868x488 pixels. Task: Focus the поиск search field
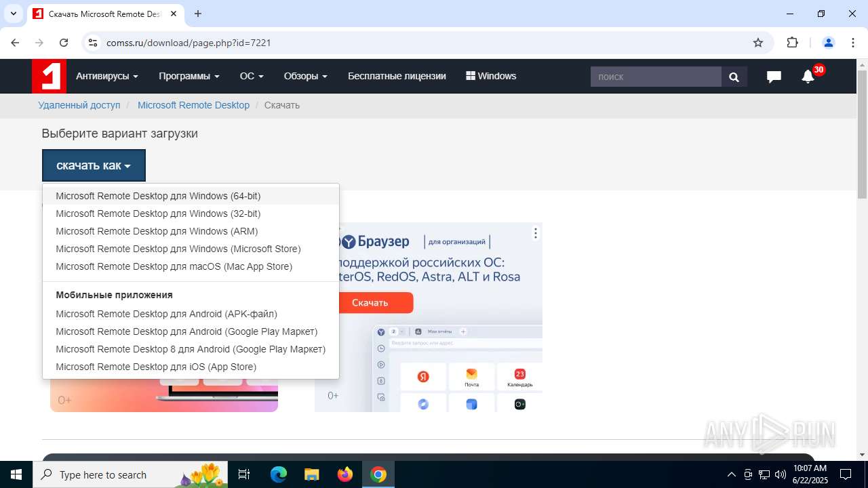(x=656, y=77)
